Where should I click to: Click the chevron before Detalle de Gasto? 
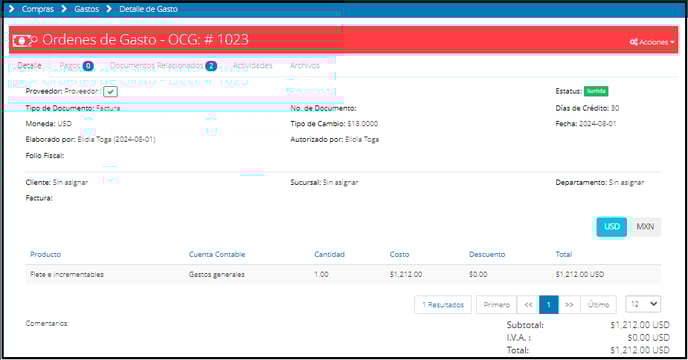[109, 9]
